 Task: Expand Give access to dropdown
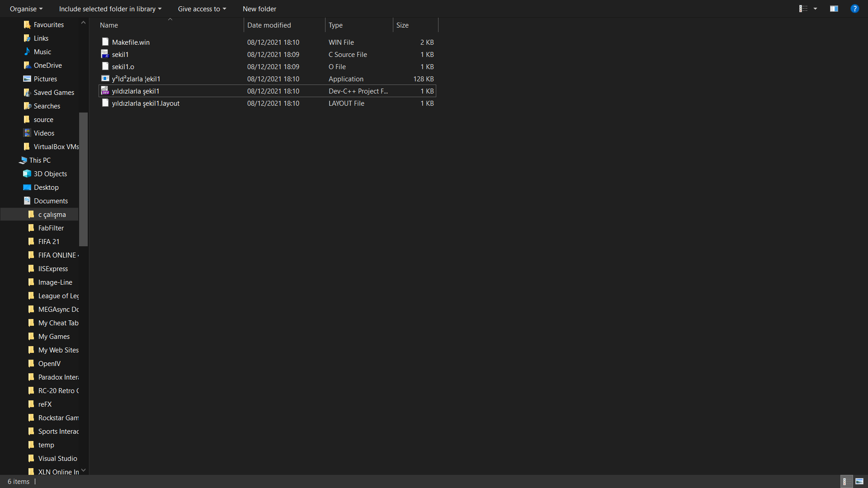(x=202, y=9)
